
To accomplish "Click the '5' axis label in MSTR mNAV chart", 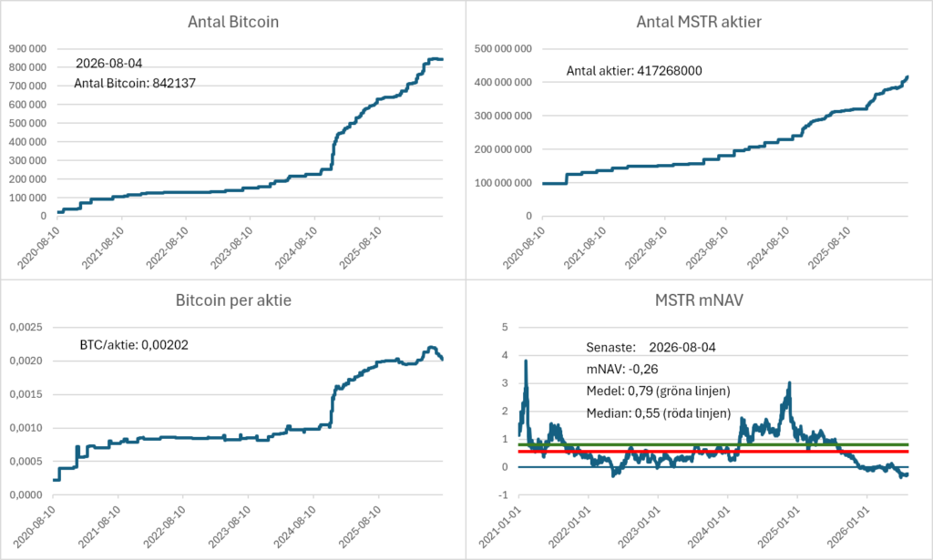I will [505, 327].
